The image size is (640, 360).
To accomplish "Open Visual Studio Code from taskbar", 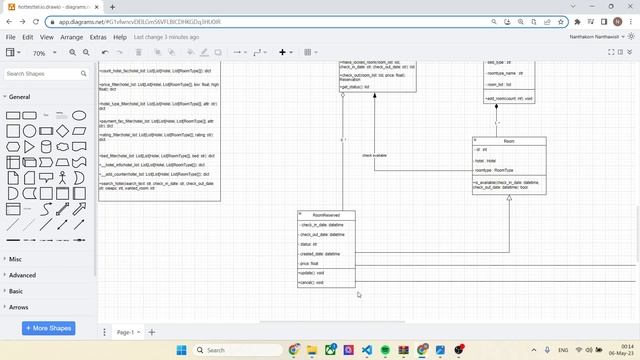I will (x=367, y=350).
